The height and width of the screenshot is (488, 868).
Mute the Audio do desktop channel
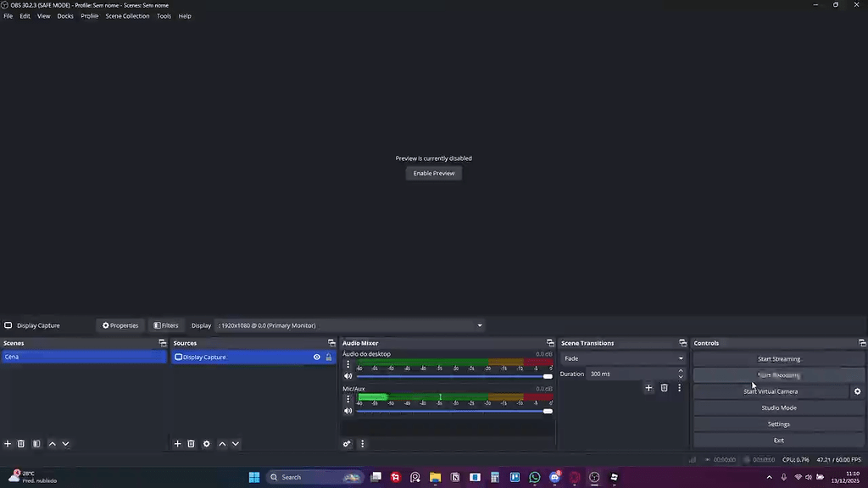(348, 375)
